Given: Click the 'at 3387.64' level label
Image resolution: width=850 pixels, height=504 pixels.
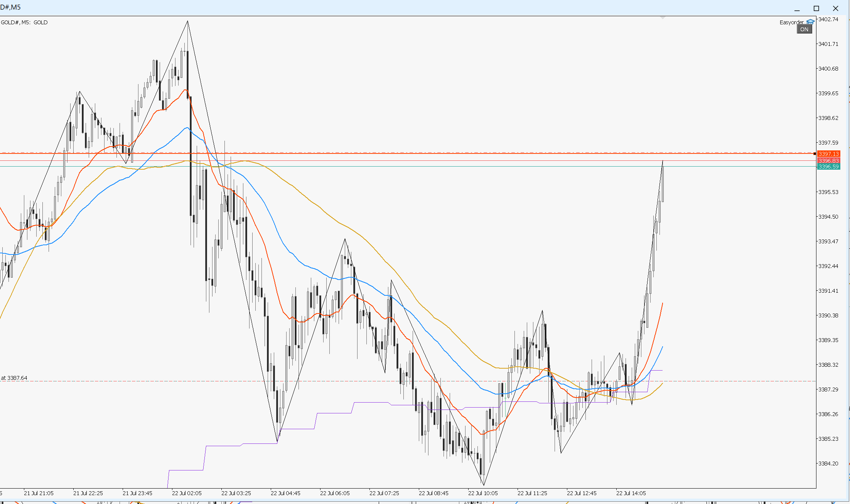Looking at the screenshot, I should (14, 378).
